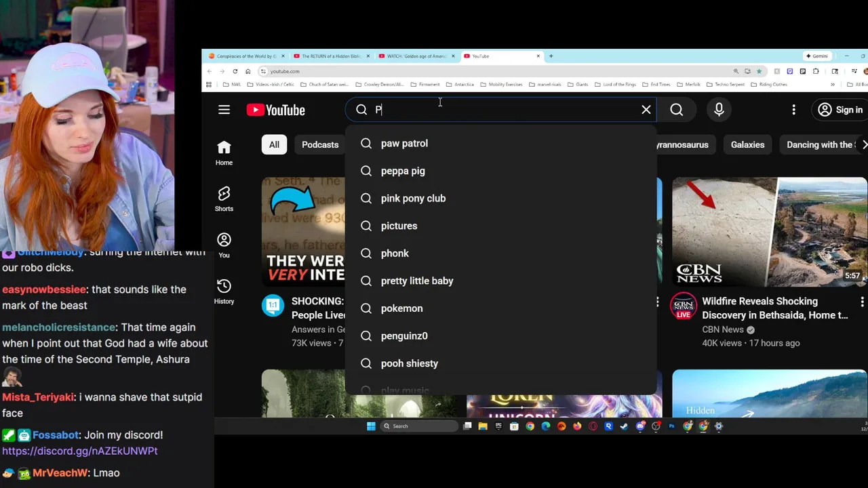Open CBN News channel name link

(x=723, y=329)
